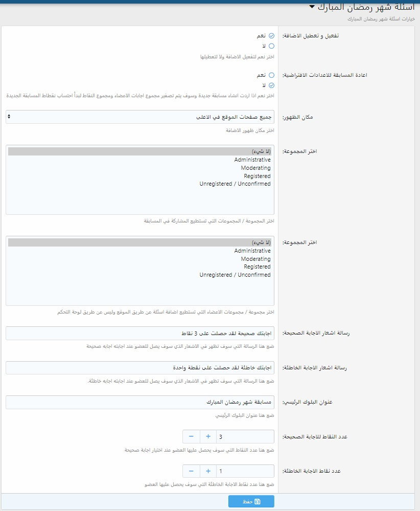The image size is (420, 511).
Task: Click the حفظ save button
Action: point(251,502)
